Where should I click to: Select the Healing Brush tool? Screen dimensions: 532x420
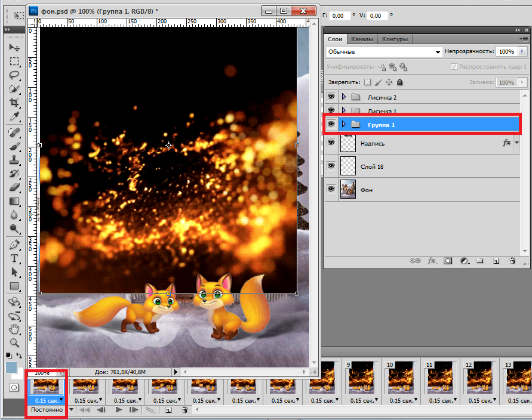14,132
